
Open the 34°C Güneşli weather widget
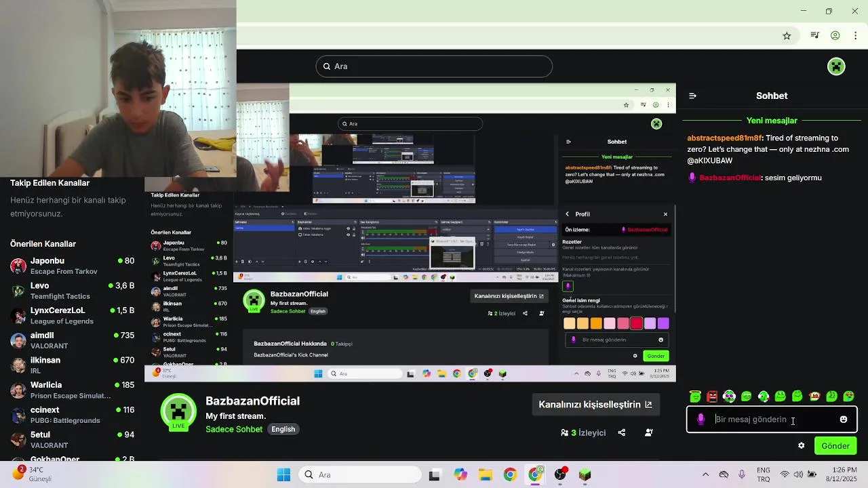click(32, 474)
